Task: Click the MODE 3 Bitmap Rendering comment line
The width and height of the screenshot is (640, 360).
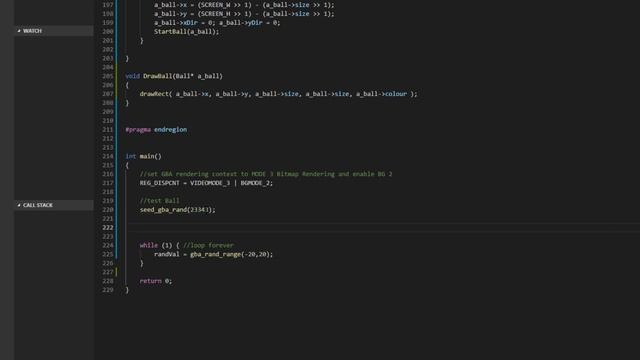Action: pyautogui.click(x=266, y=174)
